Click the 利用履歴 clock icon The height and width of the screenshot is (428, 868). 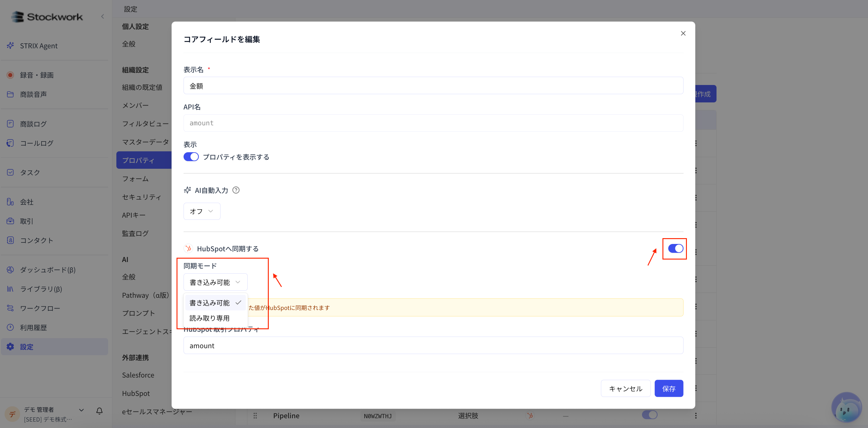10,327
